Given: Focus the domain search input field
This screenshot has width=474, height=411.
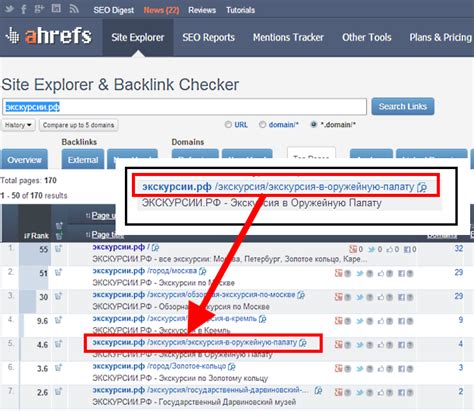Looking at the screenshot, I should (185, 107).
